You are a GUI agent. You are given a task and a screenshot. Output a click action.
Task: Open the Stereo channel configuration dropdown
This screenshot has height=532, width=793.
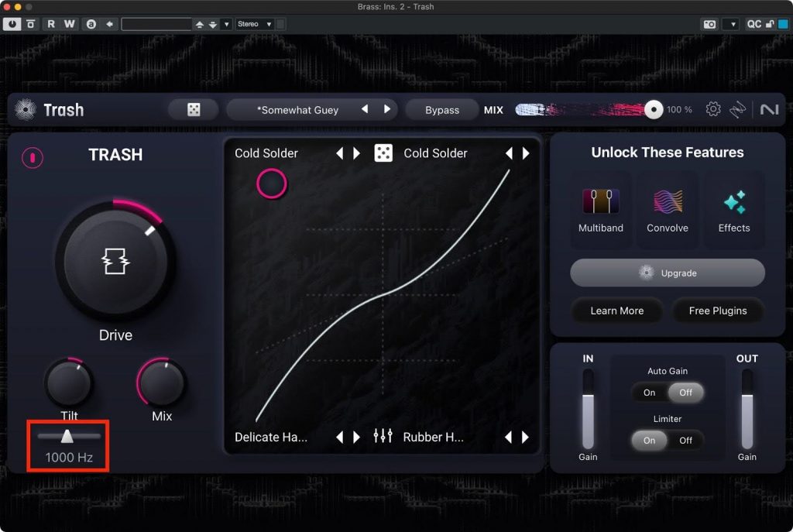[x=254, y=24]
